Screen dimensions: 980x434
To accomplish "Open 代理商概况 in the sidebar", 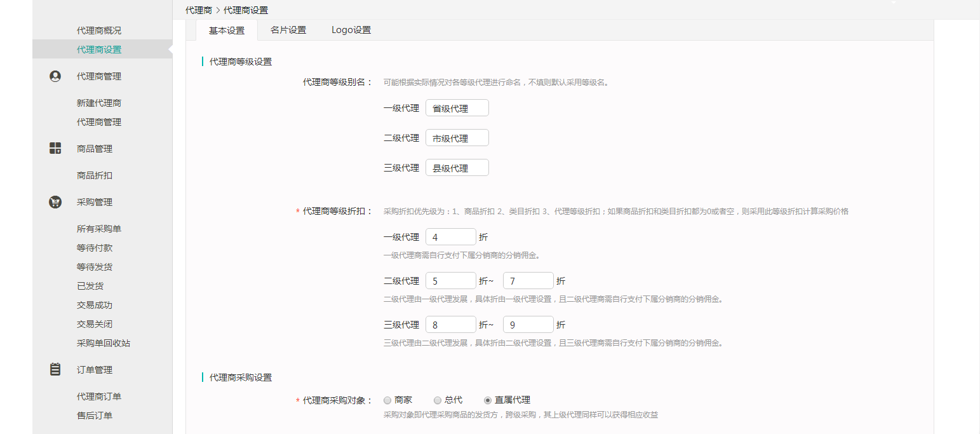I will 99,31.
